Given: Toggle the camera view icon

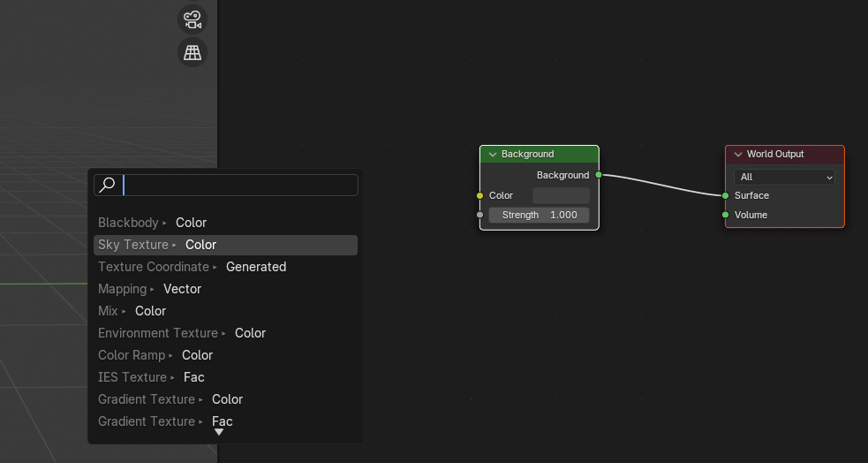Looking at the screenshot, I should pyautogui.click(x=192, y=19).
